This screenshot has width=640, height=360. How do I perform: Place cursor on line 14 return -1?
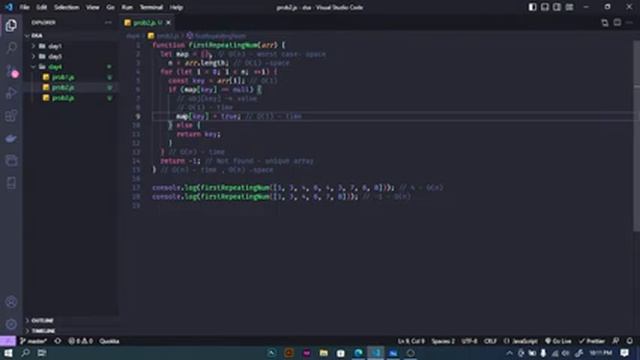pos(180,161)
